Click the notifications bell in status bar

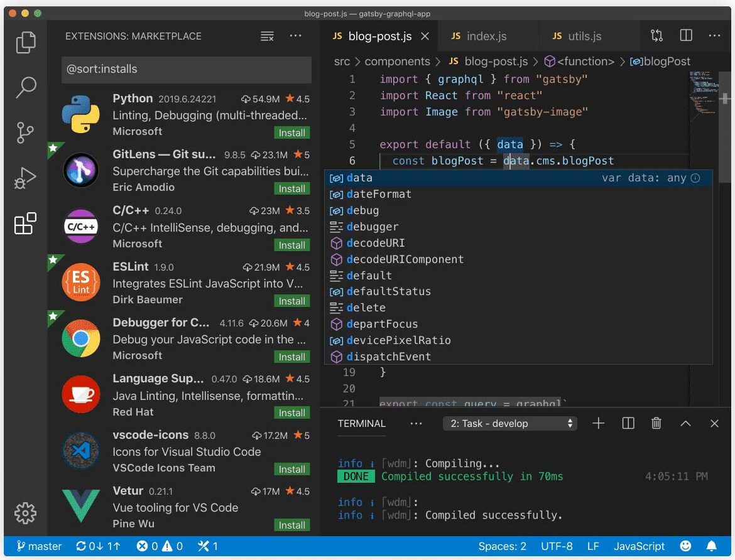tap(712, 546)
